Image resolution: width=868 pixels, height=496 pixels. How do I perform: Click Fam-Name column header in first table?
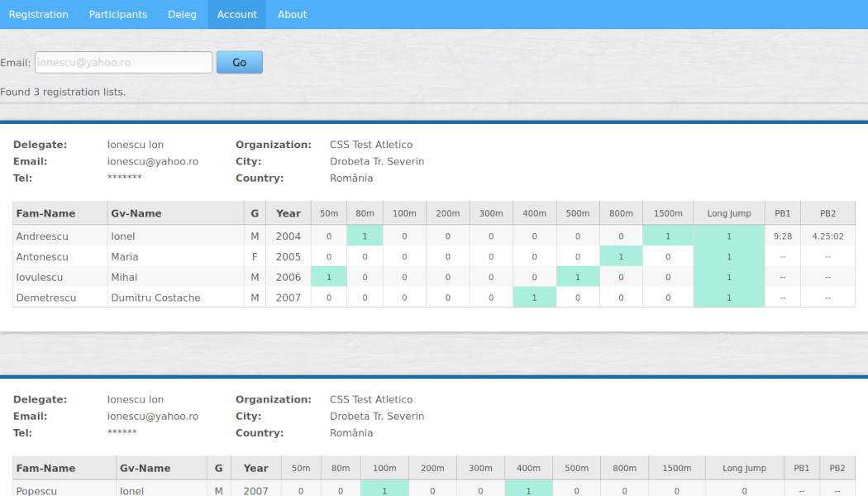[45, 213]
